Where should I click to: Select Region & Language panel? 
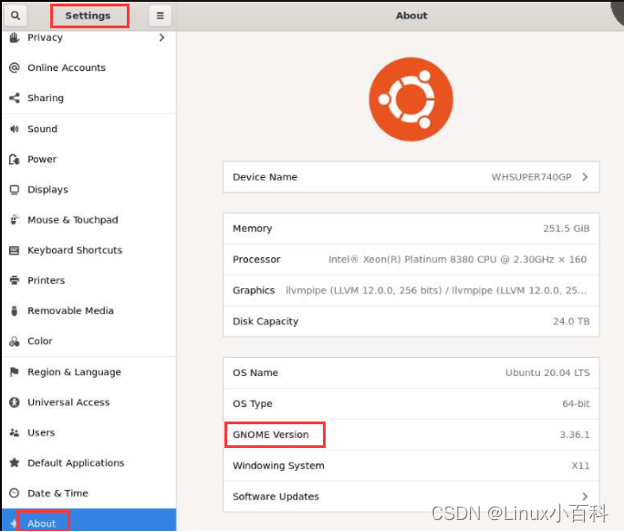click(89, 372)
